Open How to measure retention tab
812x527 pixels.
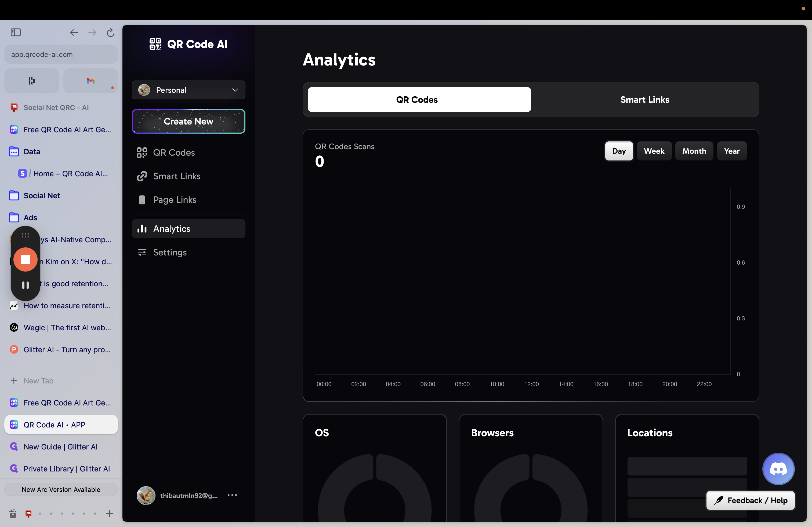click(61, 306)
